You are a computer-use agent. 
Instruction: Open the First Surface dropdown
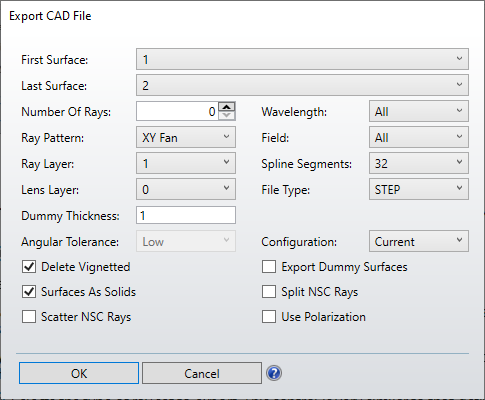coord(302,59)
